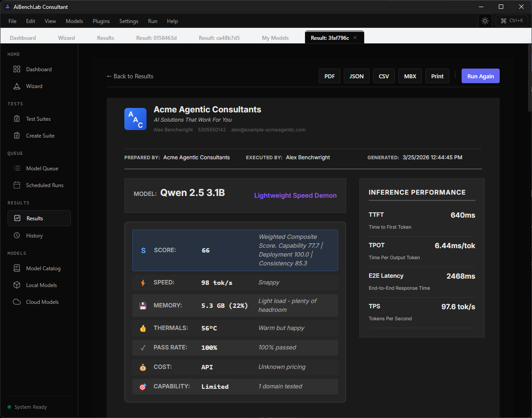Click the S score badge icon
Screen dimensions: 532x418
143,250
